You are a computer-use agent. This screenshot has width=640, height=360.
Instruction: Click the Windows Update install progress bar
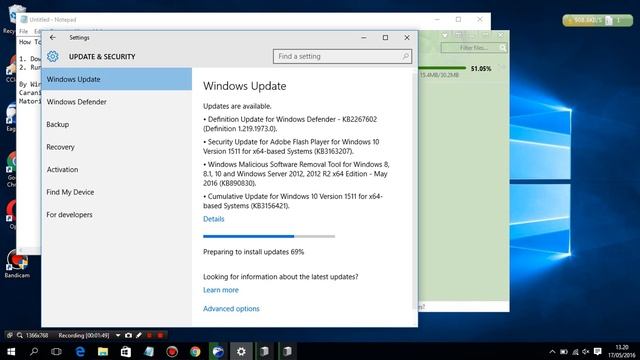[269, 236]
